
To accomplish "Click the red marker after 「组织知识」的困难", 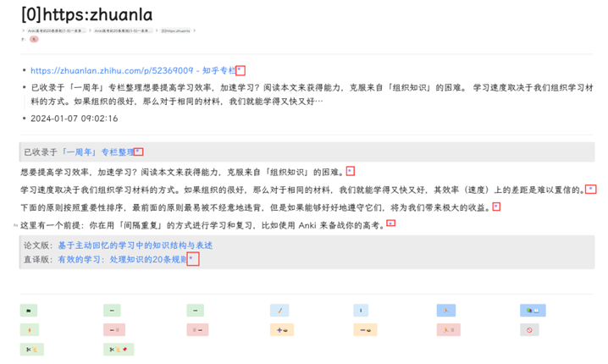I will coord(350,171).
